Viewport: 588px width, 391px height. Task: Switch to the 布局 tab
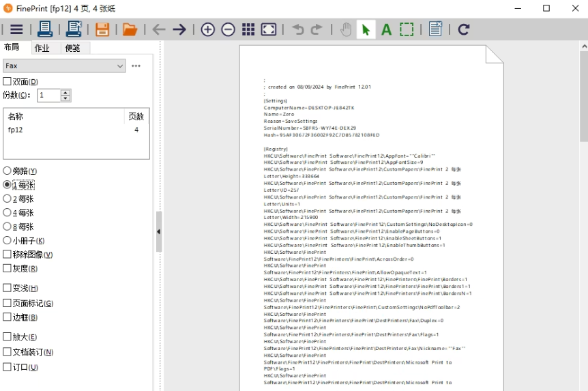coord(12,47)
